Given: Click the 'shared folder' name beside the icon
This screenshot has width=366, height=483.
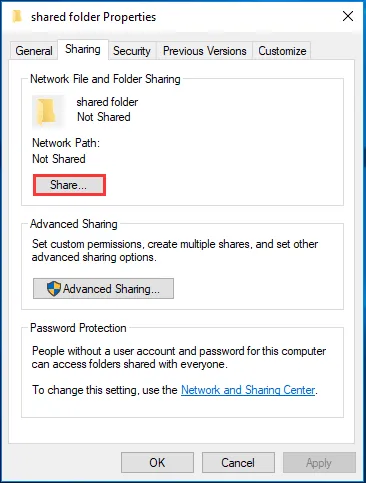Looking at the screenshot, I should (x=107, y=102).
